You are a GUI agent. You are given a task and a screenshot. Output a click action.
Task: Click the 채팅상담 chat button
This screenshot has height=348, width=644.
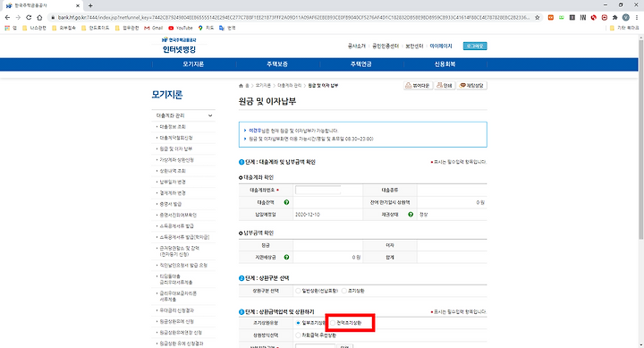coord(472,86)
